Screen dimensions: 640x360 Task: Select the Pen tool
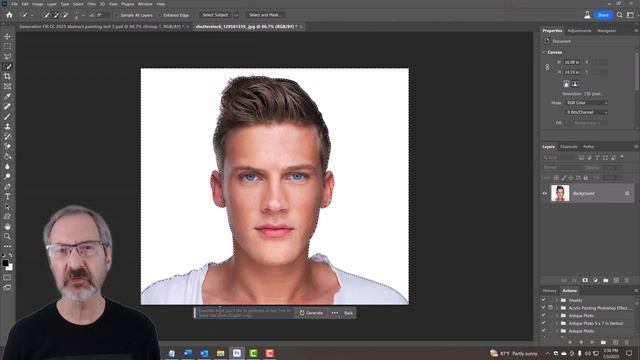coord(7,187)
